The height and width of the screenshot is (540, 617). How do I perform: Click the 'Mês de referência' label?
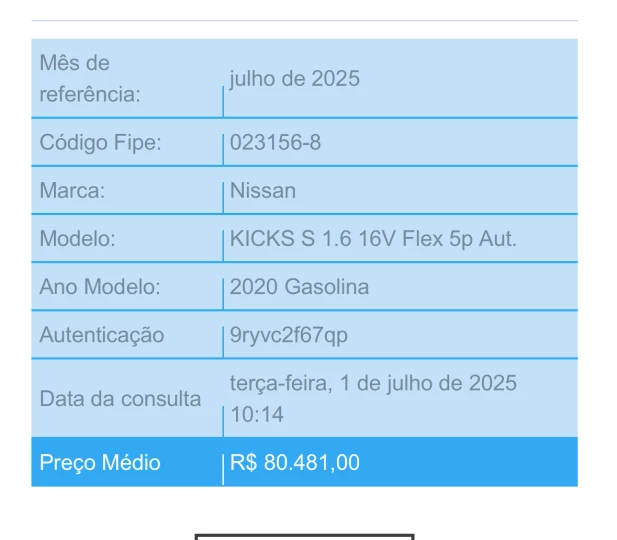coord(88,78)
